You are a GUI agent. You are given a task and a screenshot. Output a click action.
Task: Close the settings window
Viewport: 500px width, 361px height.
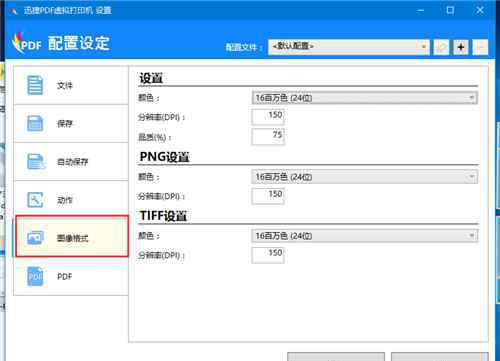click(480, 10)
